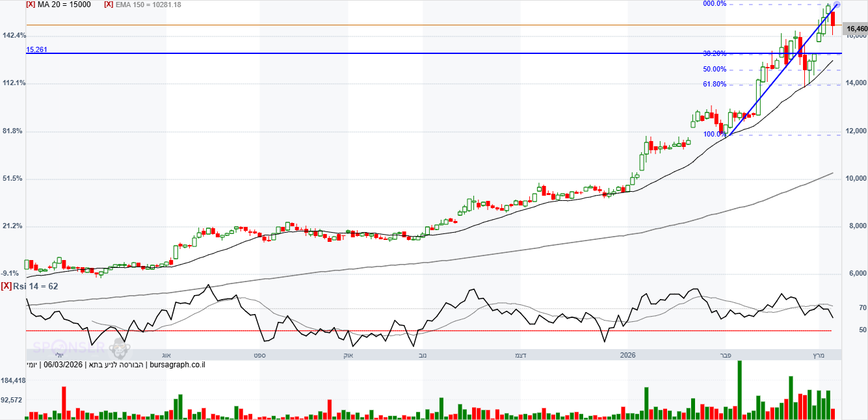This screenshot has width=868, height=420.
Task: Click the 61.80% Fibonacci level label
Action: (x=715, y=85)
